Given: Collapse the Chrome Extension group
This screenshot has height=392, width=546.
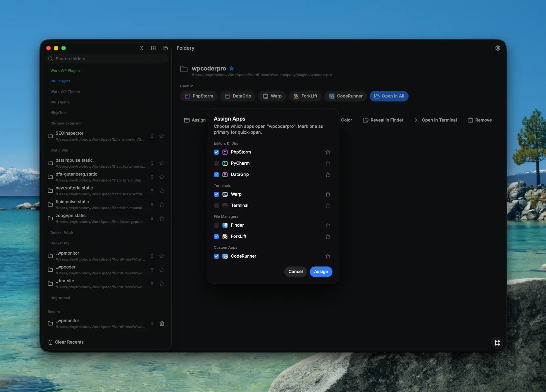Looking at the screenshot, I should [x=67, y=123].
